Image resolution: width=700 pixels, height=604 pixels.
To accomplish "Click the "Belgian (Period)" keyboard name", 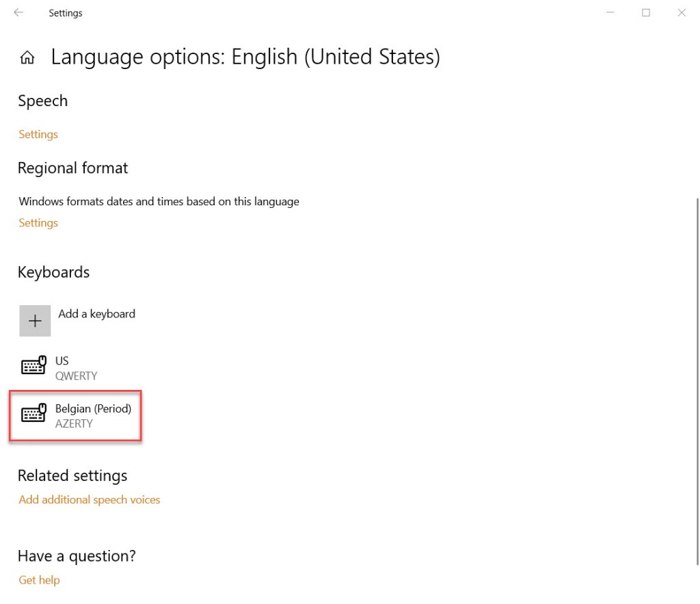I will [93, 408].
